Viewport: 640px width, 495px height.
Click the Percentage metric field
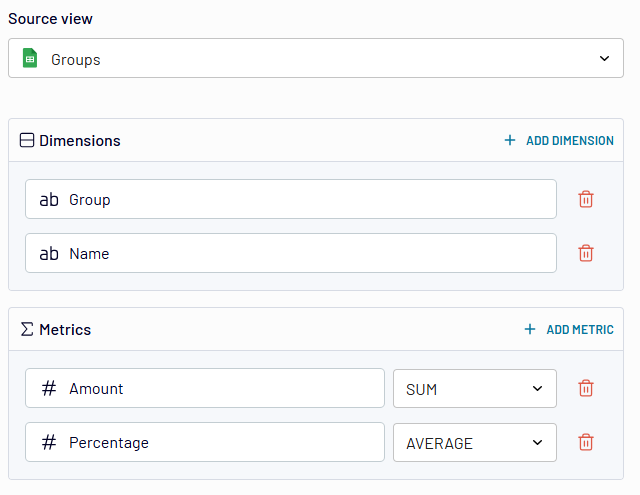pos(220,442)
